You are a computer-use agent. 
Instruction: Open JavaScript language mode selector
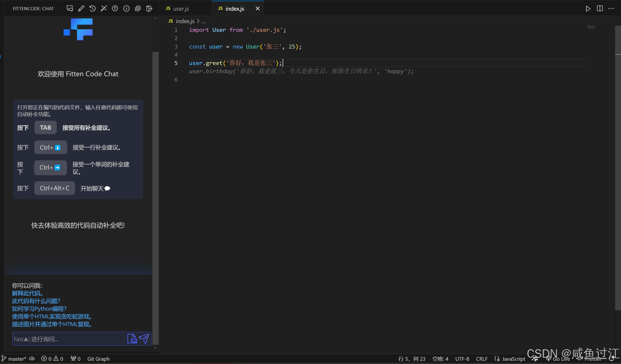pos(510,359)
